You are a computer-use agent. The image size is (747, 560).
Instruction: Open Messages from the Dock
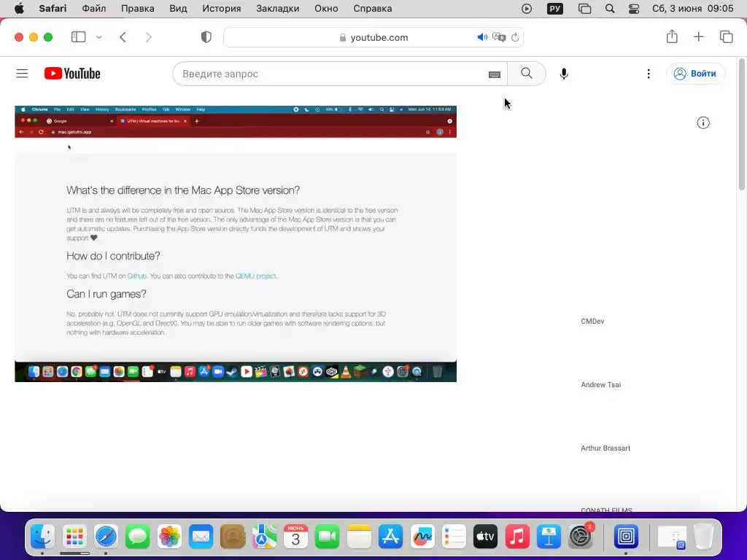coord(138,537)
